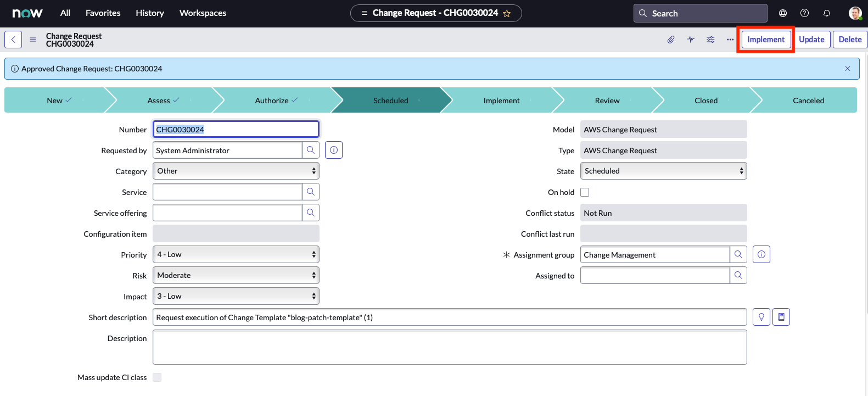Open the help question mark icon
This screenshot has height=396, width=868.
click(x=805, y=13)
